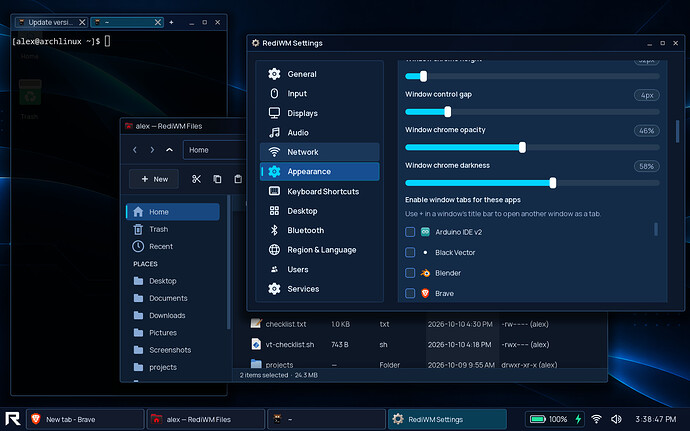Image resolution: width=690 pixels, height=431 pixels.
Task: Go up one folder in Files
Action: pyautogui.click(x=169, y=150)
